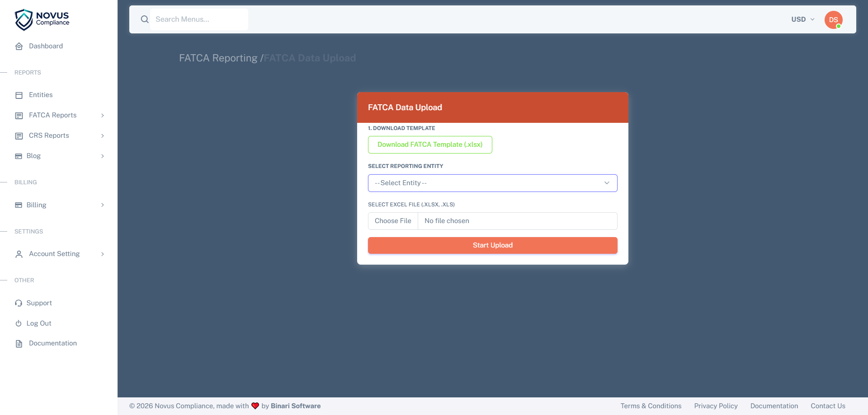The height and width of the screenshot is (415, 868).
Task: Go to Dashboard in sidebar
Action: click(x=46, y=46)
